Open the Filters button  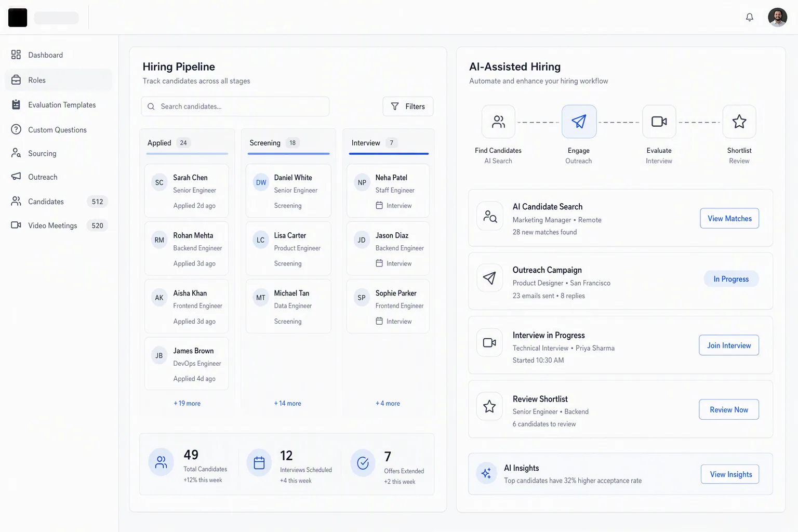(x=408, y=107)
